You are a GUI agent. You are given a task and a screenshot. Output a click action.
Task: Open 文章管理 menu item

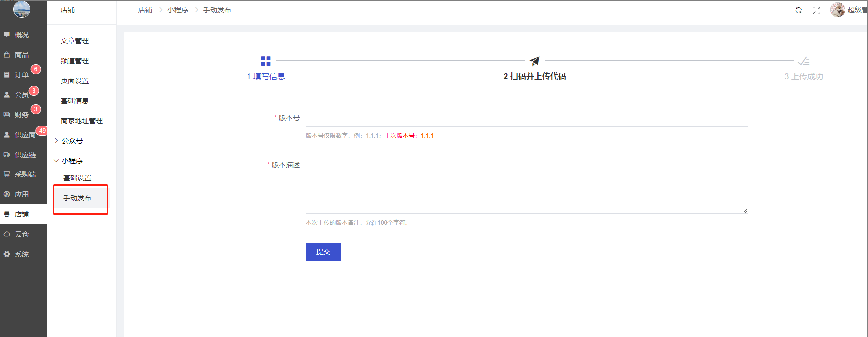pos(75,41)
